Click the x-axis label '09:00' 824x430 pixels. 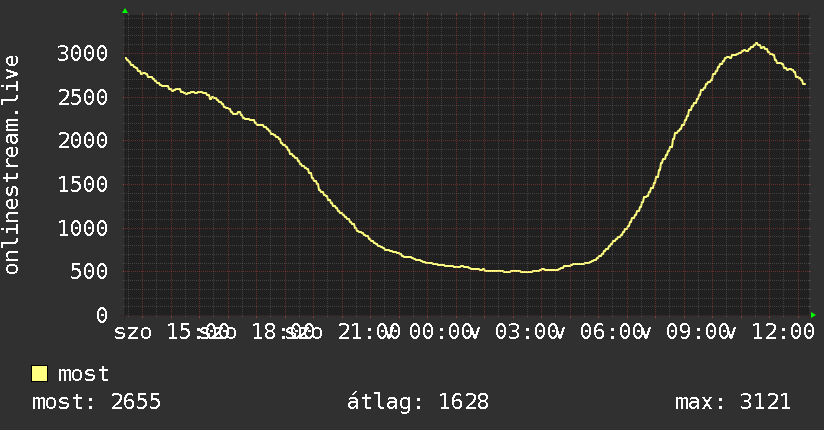click(x=697, y=332)
